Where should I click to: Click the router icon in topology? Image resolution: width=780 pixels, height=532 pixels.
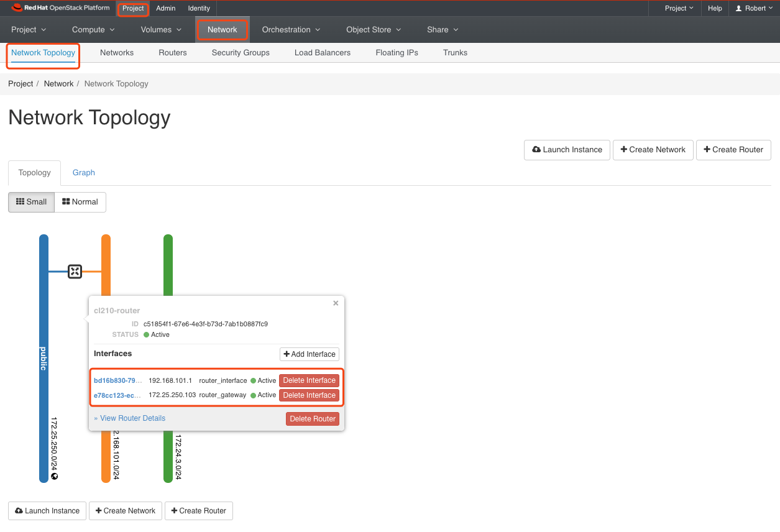click(x=75, y=272)
